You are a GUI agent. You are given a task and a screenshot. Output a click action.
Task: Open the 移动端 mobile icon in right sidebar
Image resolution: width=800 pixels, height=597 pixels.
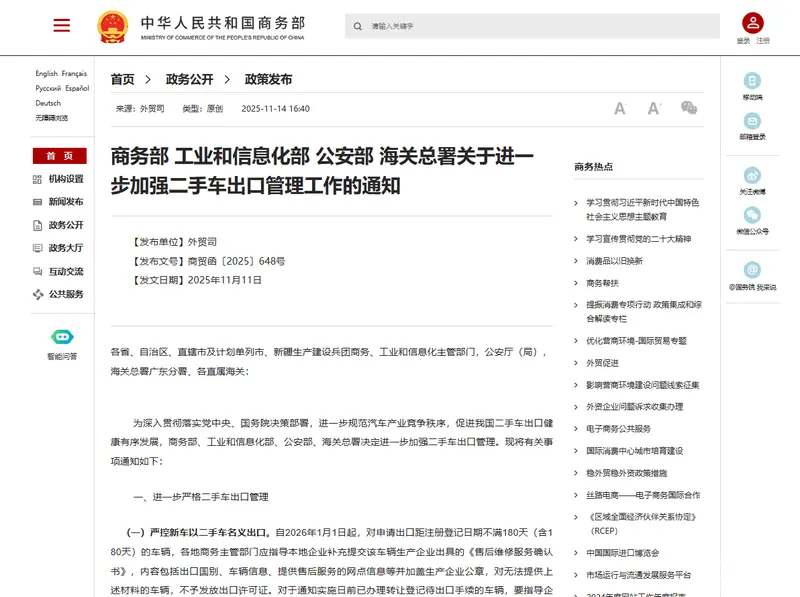[x=752, y=81]
